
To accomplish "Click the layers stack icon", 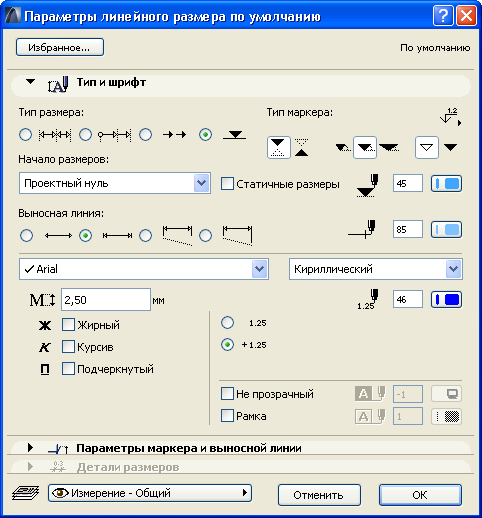I will tap(26, 493).
